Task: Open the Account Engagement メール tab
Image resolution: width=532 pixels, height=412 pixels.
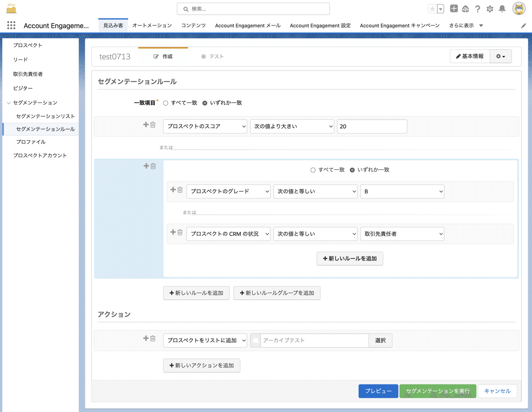Action: 248,26
